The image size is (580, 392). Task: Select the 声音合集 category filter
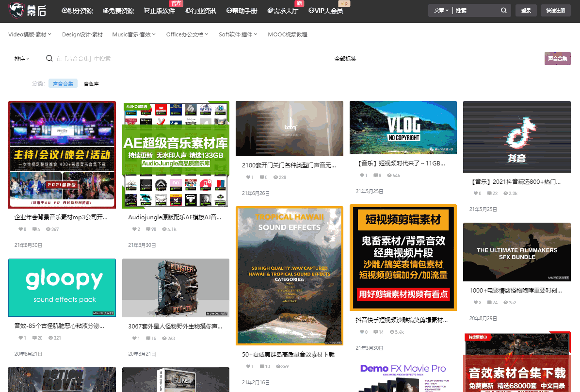point(63,83)
